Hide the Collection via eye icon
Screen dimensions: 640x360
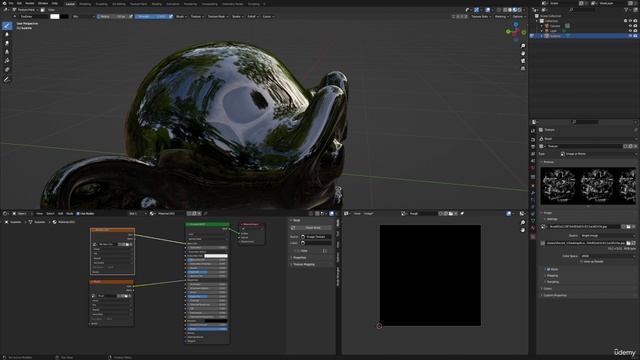[630, 21]
